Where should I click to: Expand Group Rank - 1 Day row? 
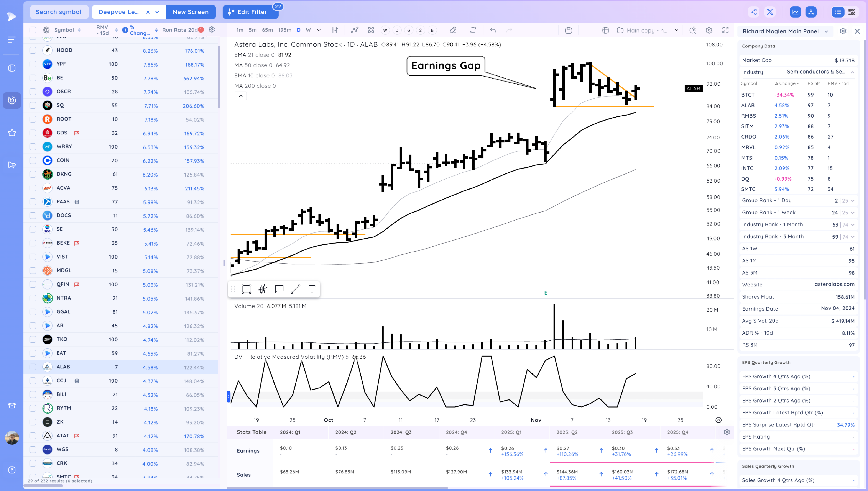coord(853,201)
